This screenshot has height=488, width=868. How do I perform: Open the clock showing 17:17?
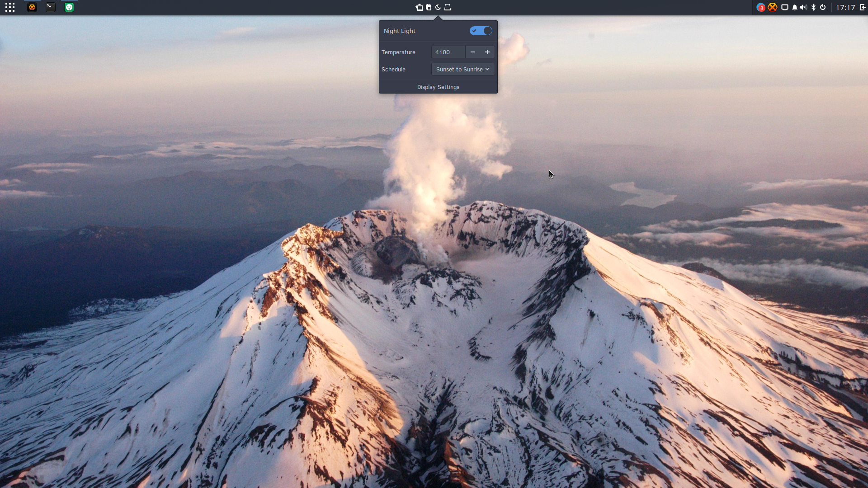tap(845, 7)
